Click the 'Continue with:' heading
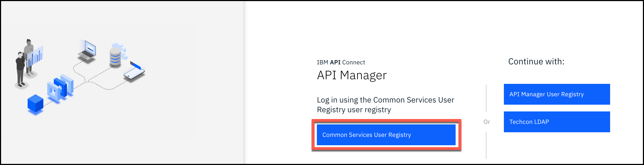 (x=536, y=62)
